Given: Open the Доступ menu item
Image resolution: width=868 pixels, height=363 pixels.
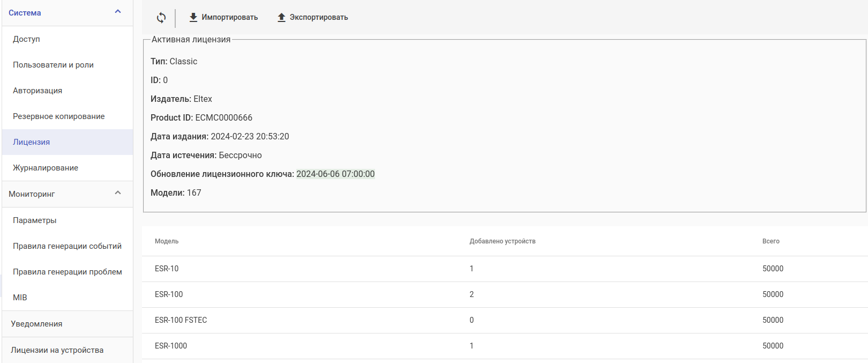Looking at the screenshot, I should (27, 39).
